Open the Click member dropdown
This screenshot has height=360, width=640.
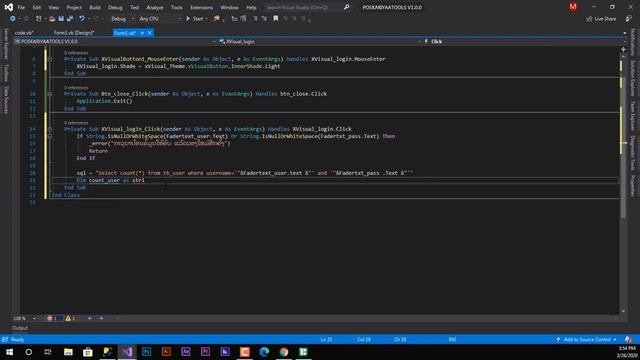tap(524, 42)
